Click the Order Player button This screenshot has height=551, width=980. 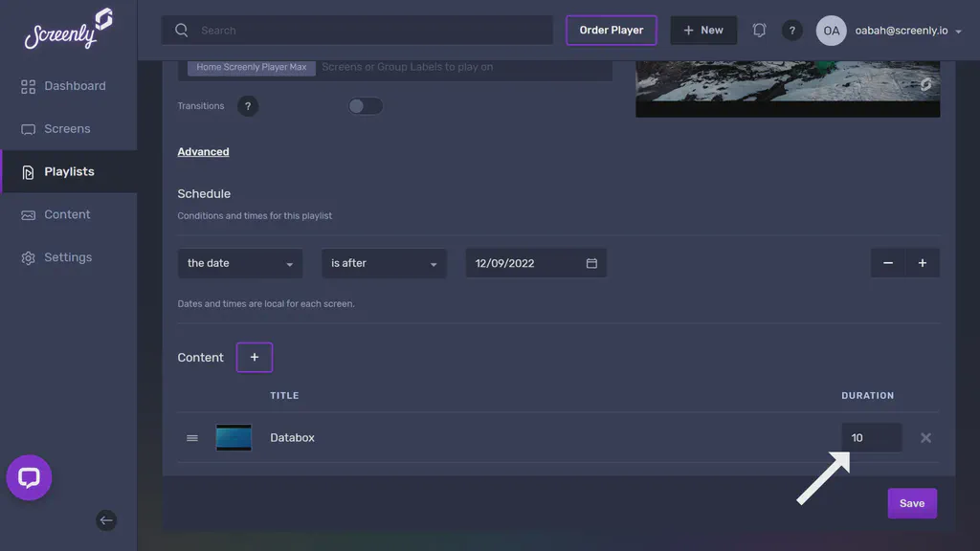pos(612,30)
